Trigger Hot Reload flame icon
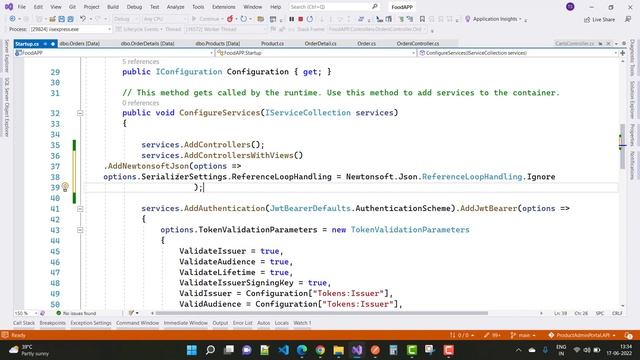 tap(230, 19)
